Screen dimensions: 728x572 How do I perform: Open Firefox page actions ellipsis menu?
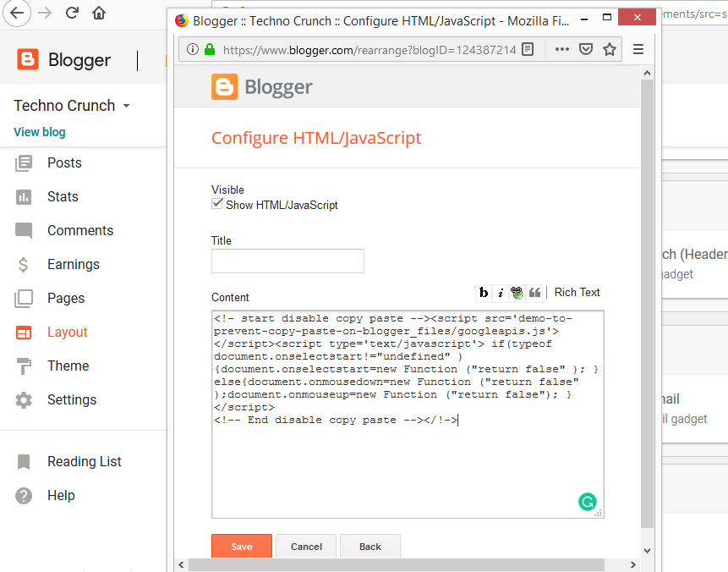(561, 49)
